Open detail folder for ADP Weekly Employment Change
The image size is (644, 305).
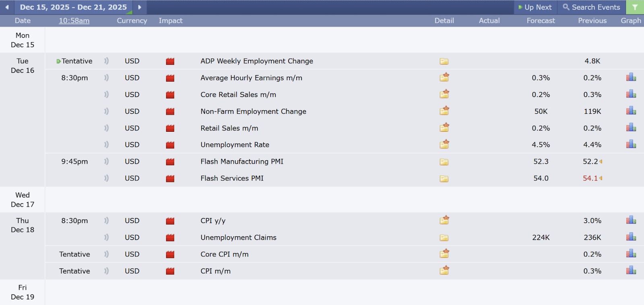pos(444,61)
